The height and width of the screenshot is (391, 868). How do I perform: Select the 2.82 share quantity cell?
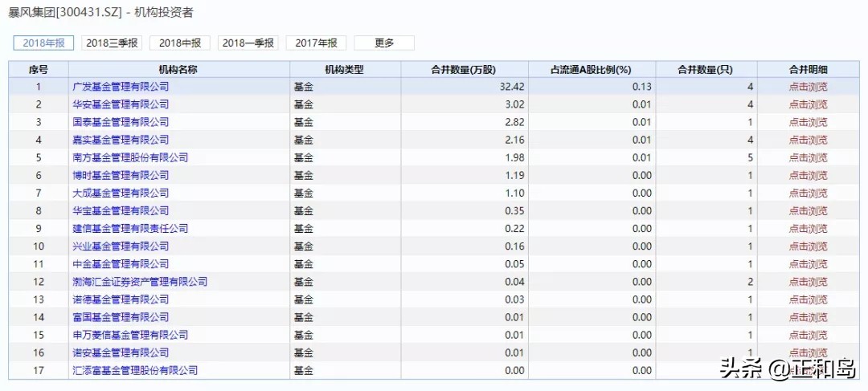(x=465, y=122)
